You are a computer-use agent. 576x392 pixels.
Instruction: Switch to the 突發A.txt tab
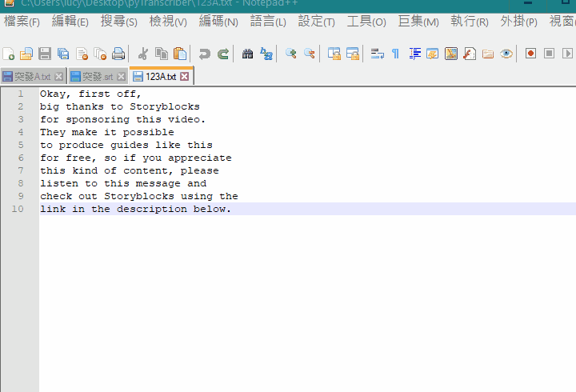click(32, 77)
